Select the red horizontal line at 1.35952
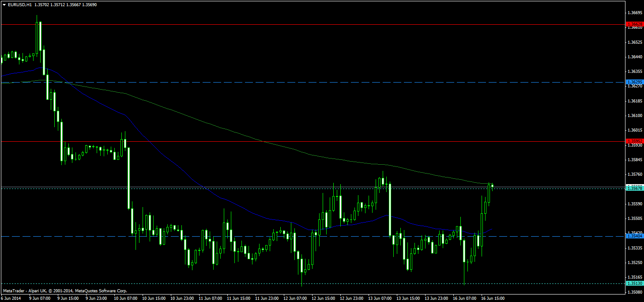This screenshot has height=302, width=644. pos(313,141)
